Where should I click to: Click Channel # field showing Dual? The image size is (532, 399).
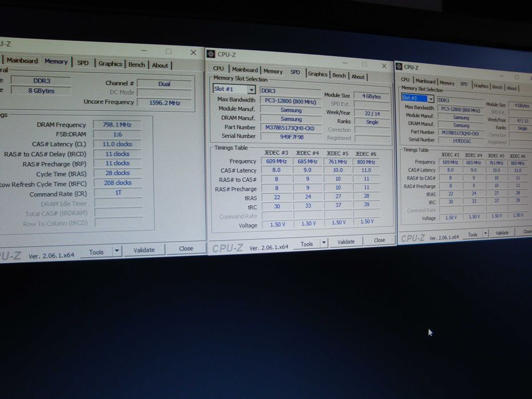click(x=164, y=84)
